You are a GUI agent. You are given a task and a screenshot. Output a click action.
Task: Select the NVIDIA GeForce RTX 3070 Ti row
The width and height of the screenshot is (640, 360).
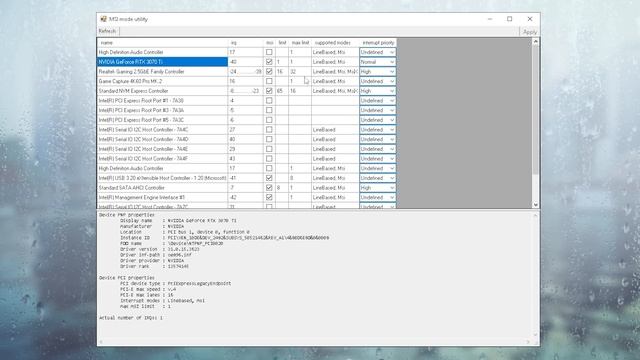(x=162, y=62)
